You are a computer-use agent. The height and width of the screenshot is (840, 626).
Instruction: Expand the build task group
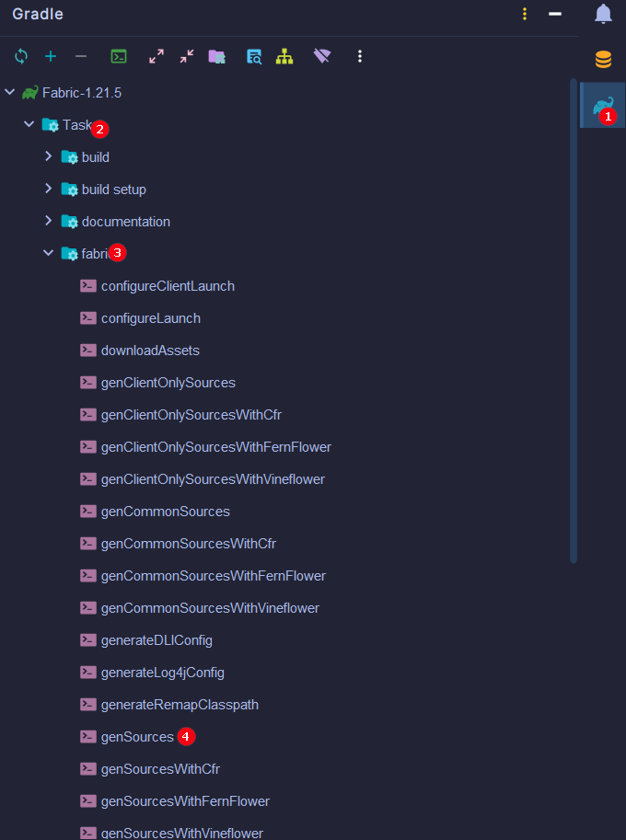point(48,156)
